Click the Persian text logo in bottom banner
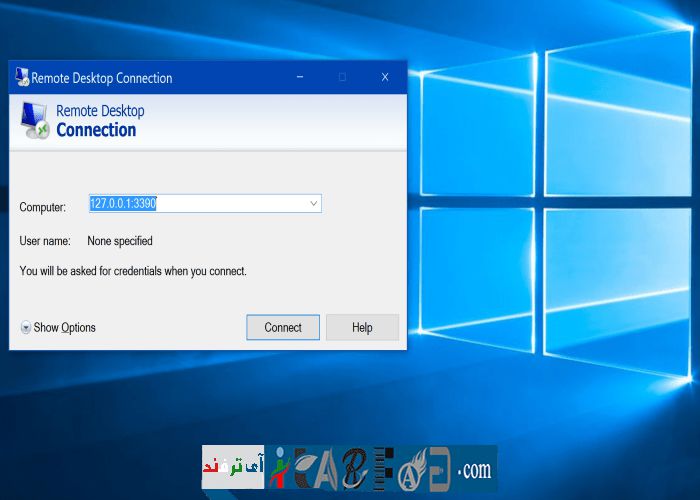Viewport: 700px width, 500px height. pos(232,468)
